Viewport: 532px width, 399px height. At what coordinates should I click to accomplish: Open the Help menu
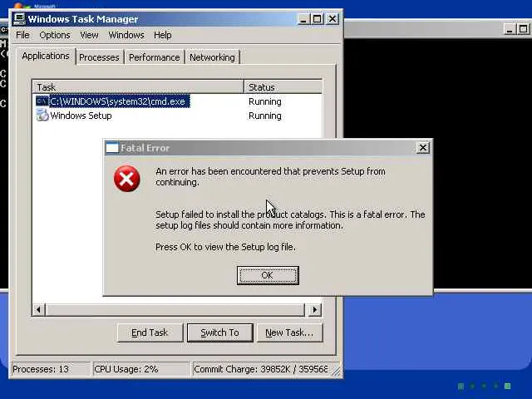163,35
